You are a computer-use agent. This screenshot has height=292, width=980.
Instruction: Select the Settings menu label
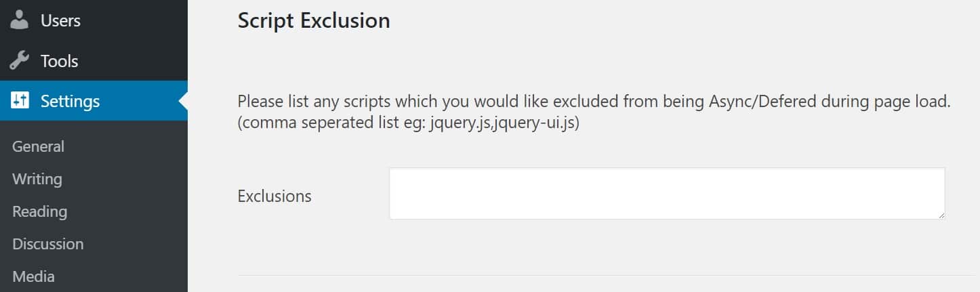70,101
